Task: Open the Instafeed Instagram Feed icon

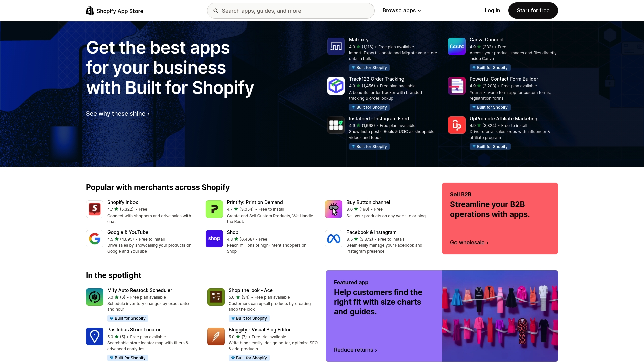Action: (336, 125)
